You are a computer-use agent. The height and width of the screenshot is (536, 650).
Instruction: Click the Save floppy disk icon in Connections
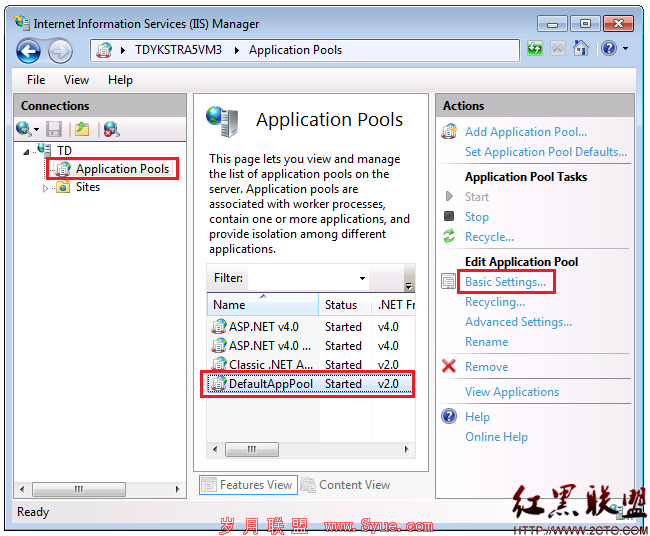point(54,129)
